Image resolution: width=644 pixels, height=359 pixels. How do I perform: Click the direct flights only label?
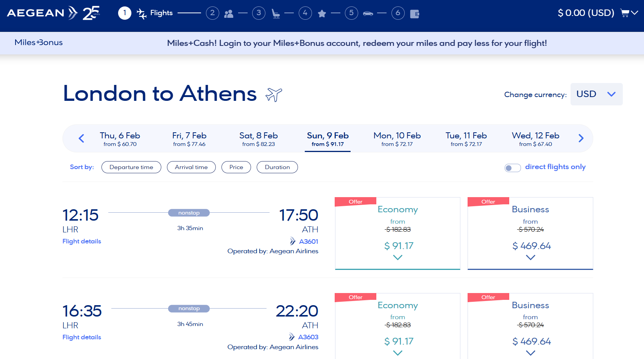(x=555, y=167)
